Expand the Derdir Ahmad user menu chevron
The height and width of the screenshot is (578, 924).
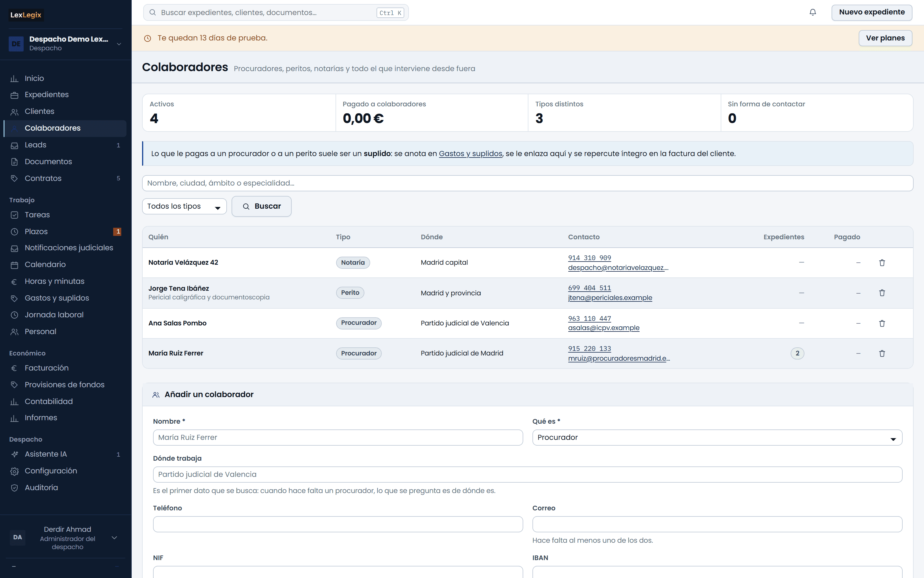pos(114,538)
